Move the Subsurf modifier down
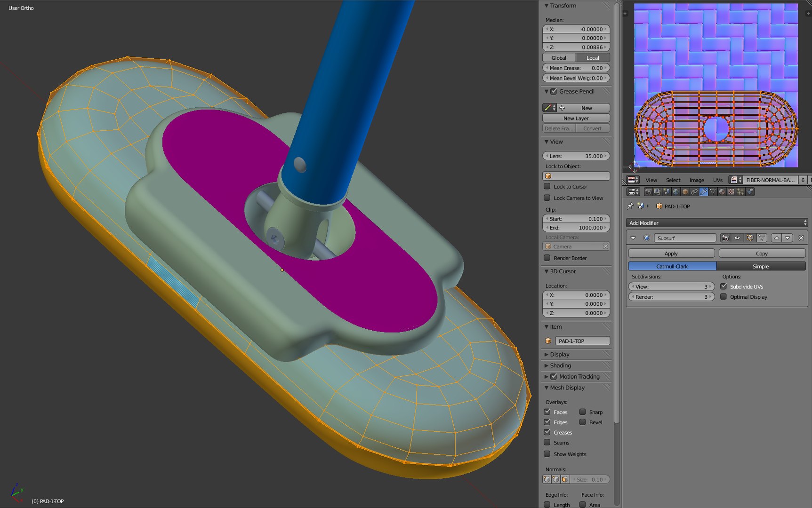This screenshot has width=812, height=508. tap(788, 238)
